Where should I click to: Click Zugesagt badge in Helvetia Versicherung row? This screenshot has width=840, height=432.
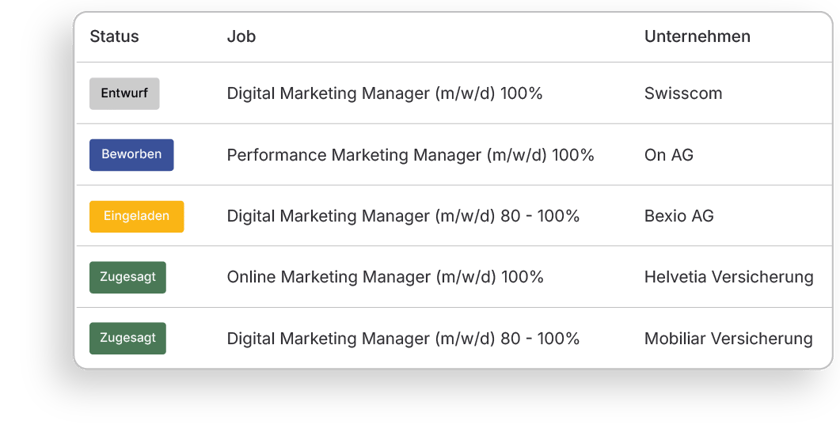(x=127, y=277)
